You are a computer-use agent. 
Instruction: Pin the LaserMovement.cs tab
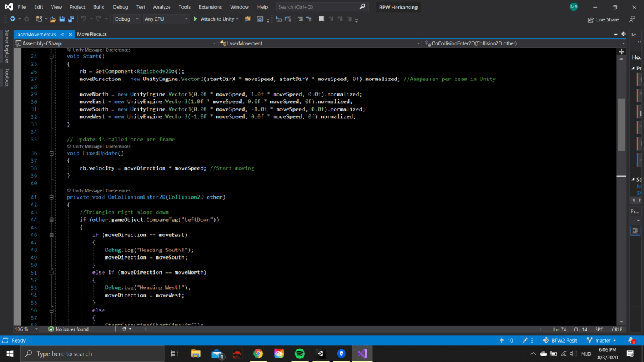(64, 34)
